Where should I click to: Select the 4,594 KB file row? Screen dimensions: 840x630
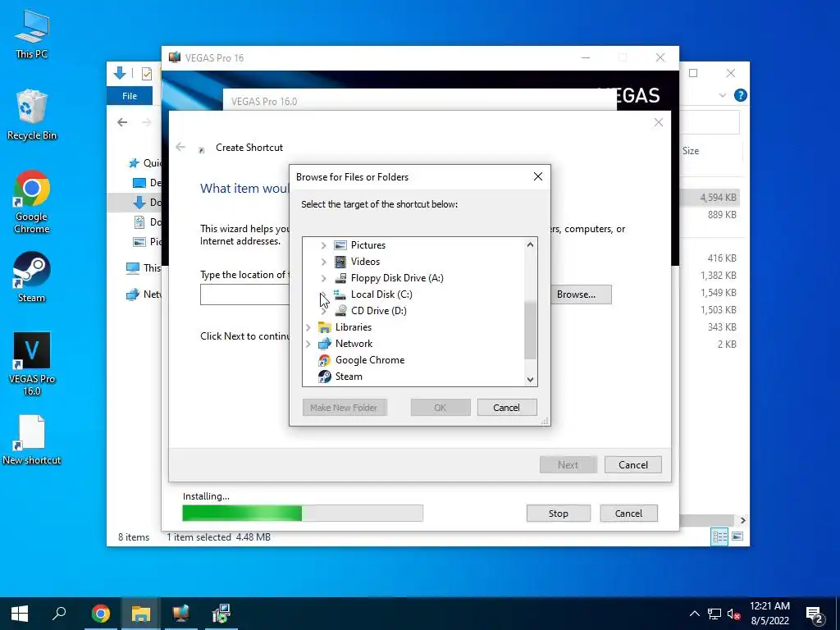[x=711, y=198]
